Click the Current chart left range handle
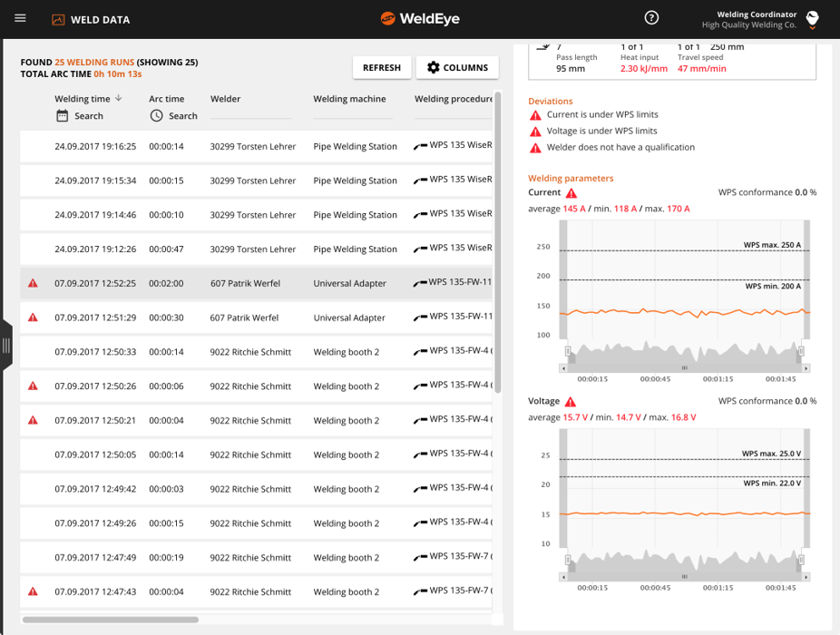The image size is (840, 635). click(567, 351)
